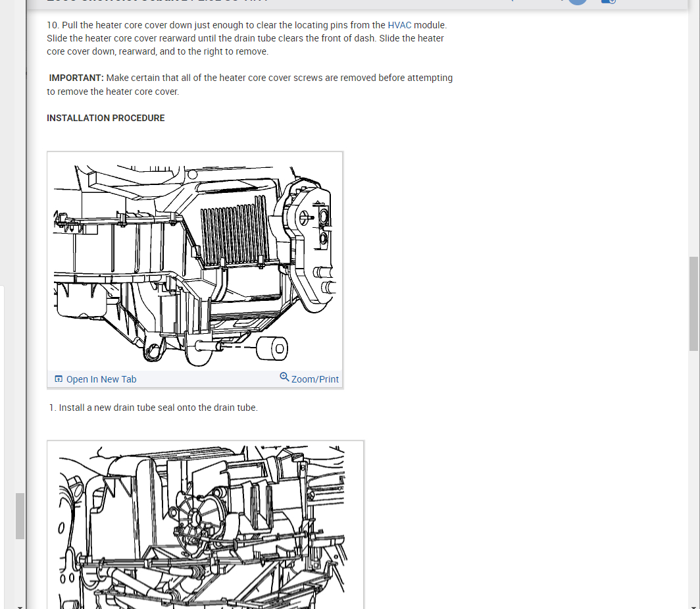
Task: Click the INSTALLATION PROCEDURE heading
Action: click(106, 118)
